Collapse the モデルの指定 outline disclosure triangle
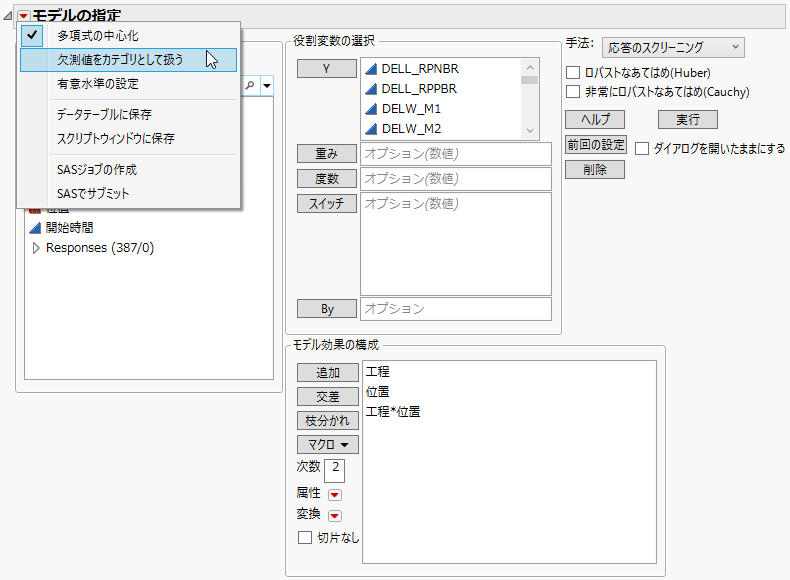 click(8, 16)
